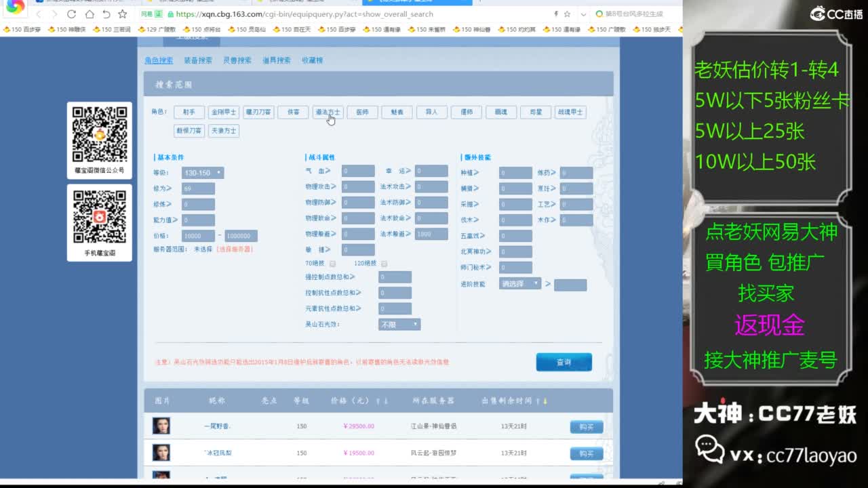Click the bookmark star in the address bar
Image resolution: width=868 pixels, height=488 pixels.
pyautogui.click(x=567, y=14)
